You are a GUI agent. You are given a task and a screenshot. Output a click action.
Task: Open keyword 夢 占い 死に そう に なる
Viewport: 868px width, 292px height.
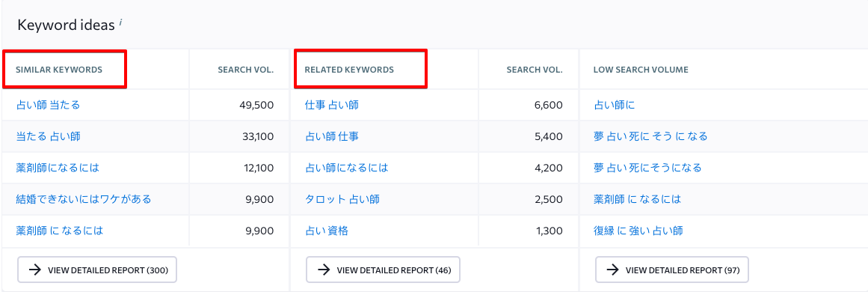(x=650, y=136)
